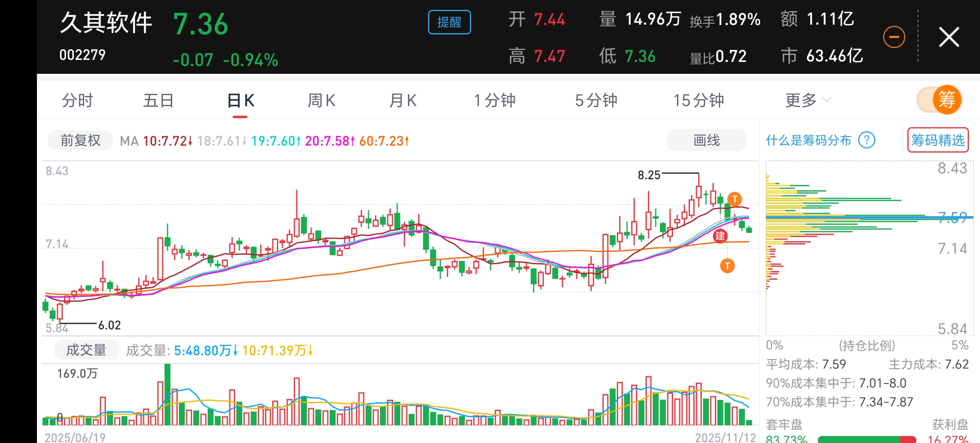Click the upper orange T marker on chart
This screenshot has height=443, width=980.
click(x=734, y=199)
